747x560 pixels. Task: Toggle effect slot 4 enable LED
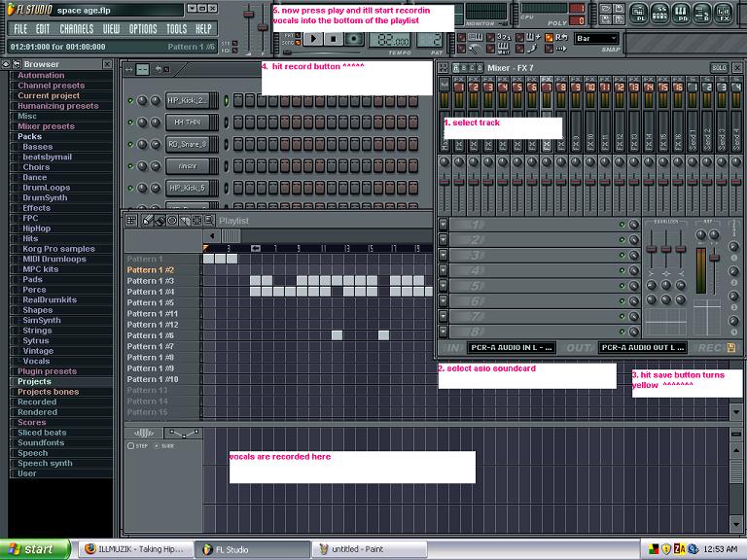[622, 270]
